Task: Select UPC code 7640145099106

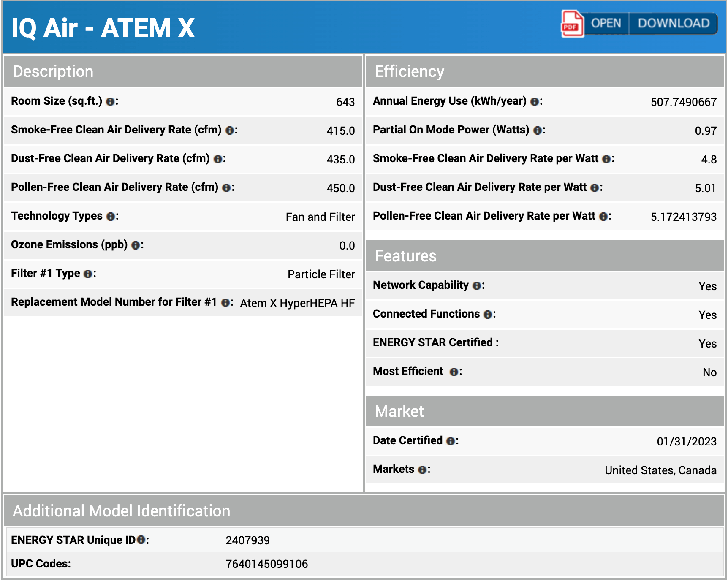Action: [267, 564]
